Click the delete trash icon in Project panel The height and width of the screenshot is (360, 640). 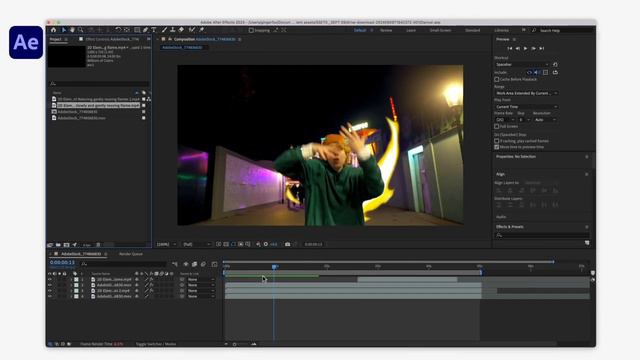pyautogui.click(x=98, y=245)
